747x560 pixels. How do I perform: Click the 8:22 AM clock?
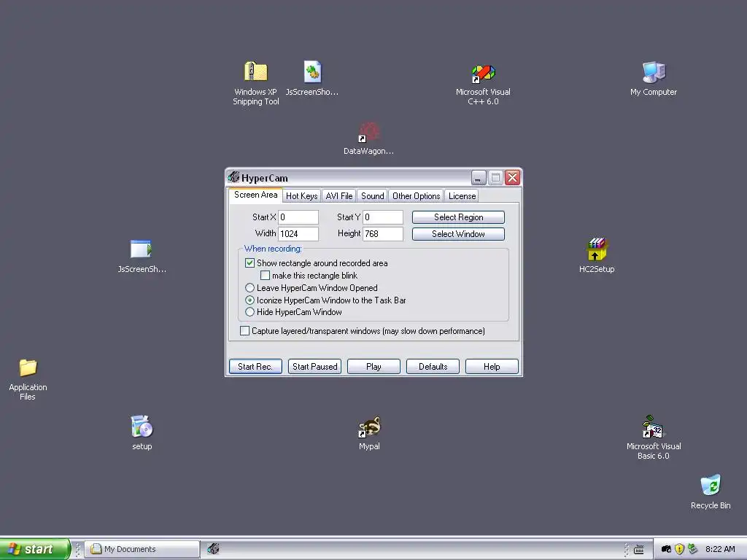point(720,549)
